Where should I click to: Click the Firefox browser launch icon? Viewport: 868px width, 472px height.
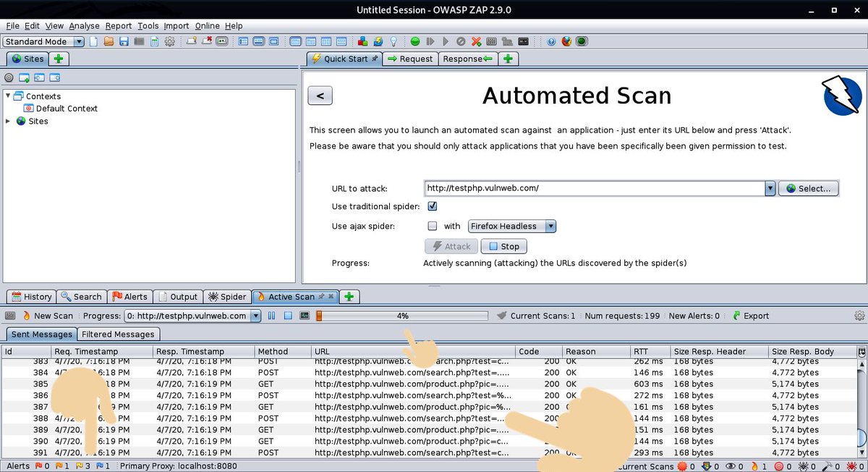pyautogui.click(x=566, y=41)
